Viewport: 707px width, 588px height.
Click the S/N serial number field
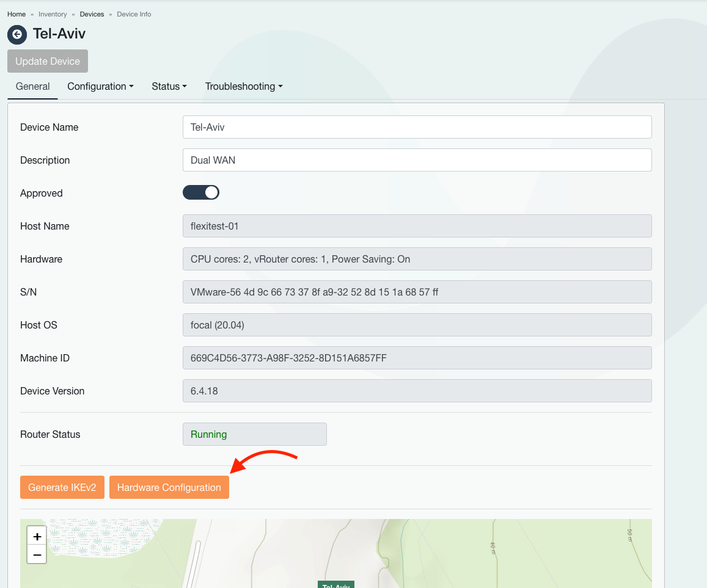417,292
